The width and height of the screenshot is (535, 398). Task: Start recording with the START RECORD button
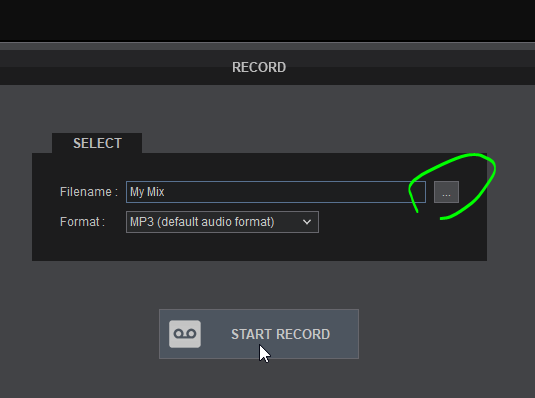259,334
